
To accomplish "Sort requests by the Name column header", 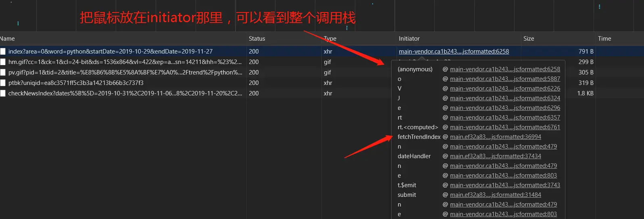I will pos(7,39).
